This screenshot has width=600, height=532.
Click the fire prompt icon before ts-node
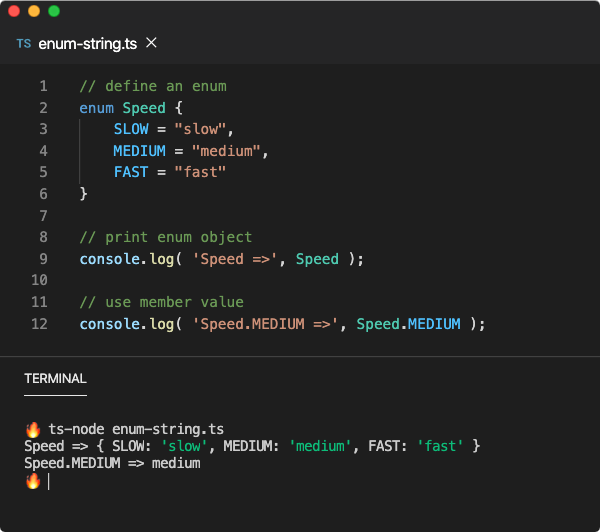click(x=33, y=429)
